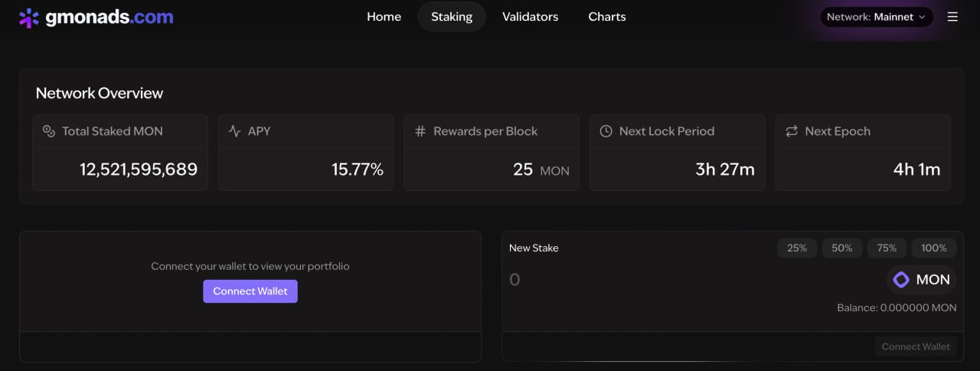
Task: Click the purple MON token icon
Action: pyautogui.click(x=901, y=280)
